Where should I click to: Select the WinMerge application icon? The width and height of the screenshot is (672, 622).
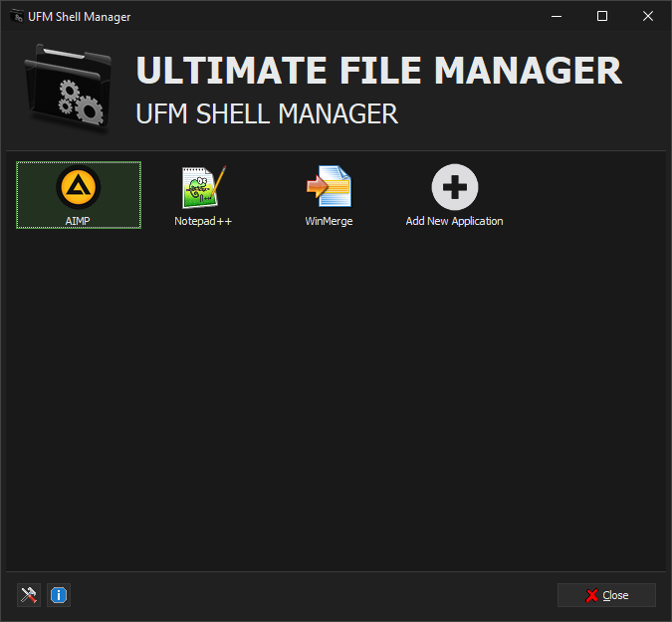(329, 187)
